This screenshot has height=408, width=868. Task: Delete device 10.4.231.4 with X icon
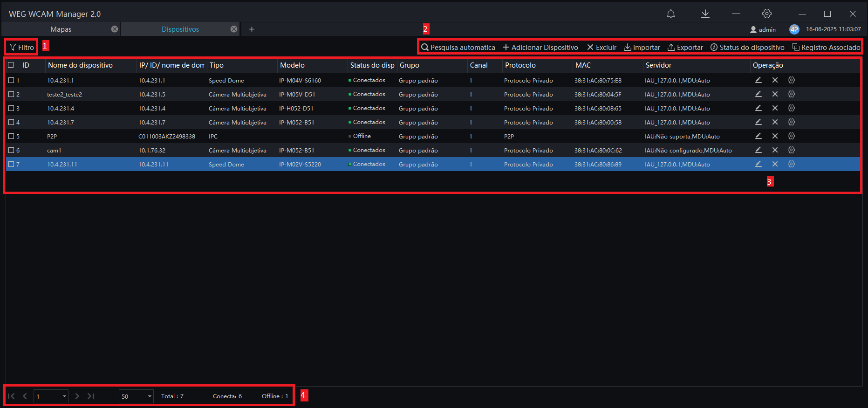775,108
